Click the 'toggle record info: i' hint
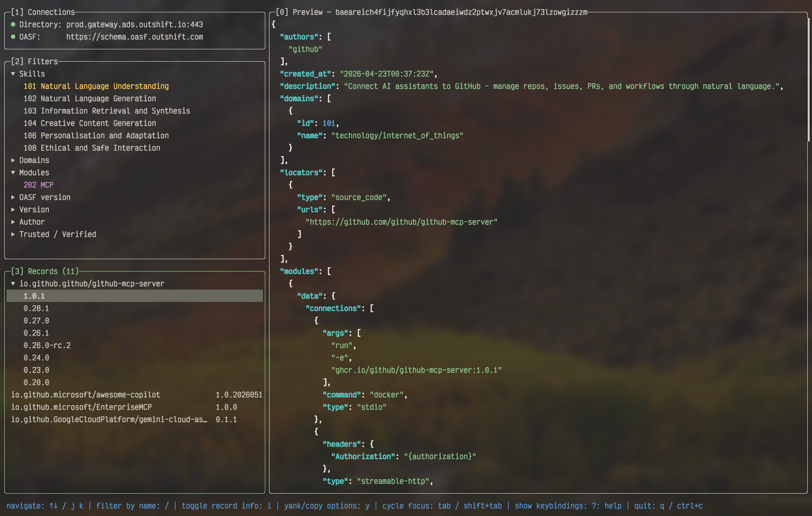812x516 pixels. pos(226,506)
